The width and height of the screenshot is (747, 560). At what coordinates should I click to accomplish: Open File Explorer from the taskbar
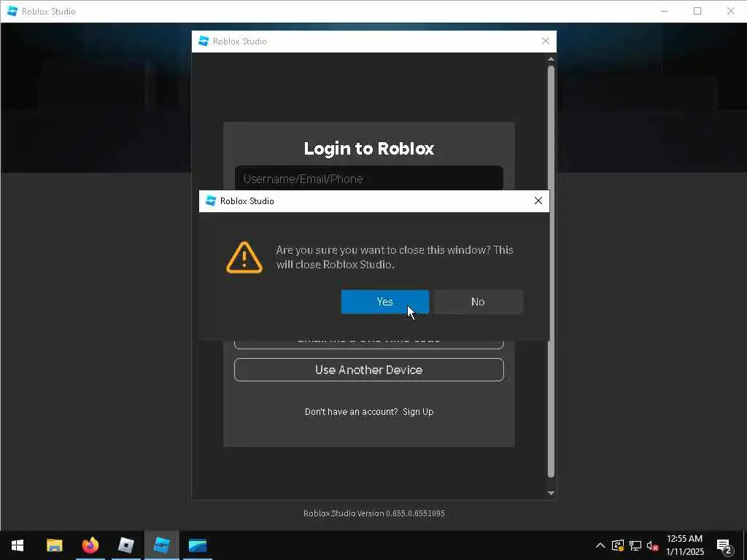pyautogui.click(x=54, y=545)
